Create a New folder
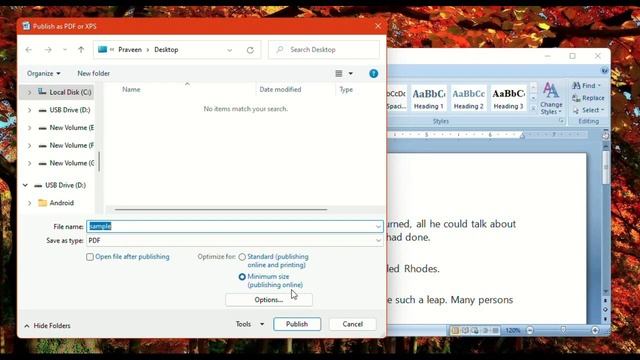 point(93,73)
